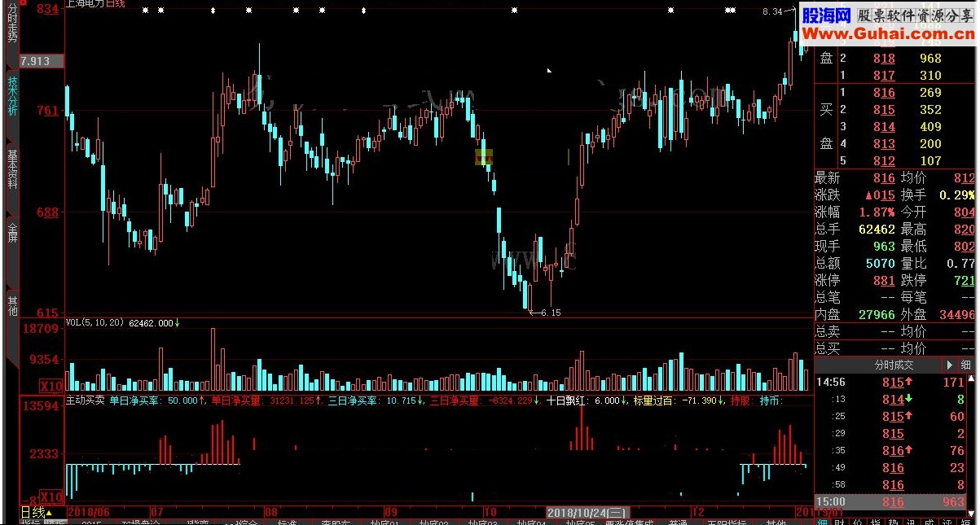Click the first white info star above the chart
This screenshot has width=980, height=525.
(x=144, y=11)
